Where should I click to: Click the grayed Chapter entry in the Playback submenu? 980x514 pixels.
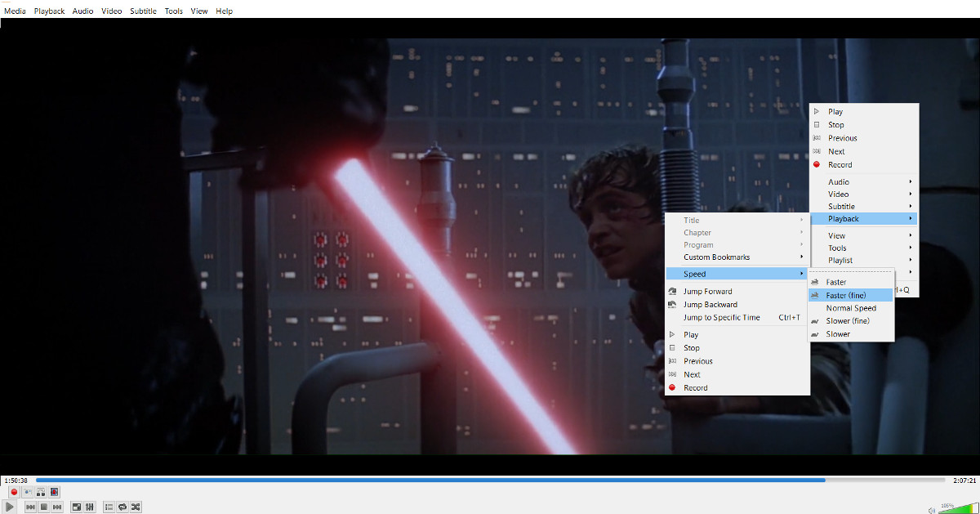[737, 233]
